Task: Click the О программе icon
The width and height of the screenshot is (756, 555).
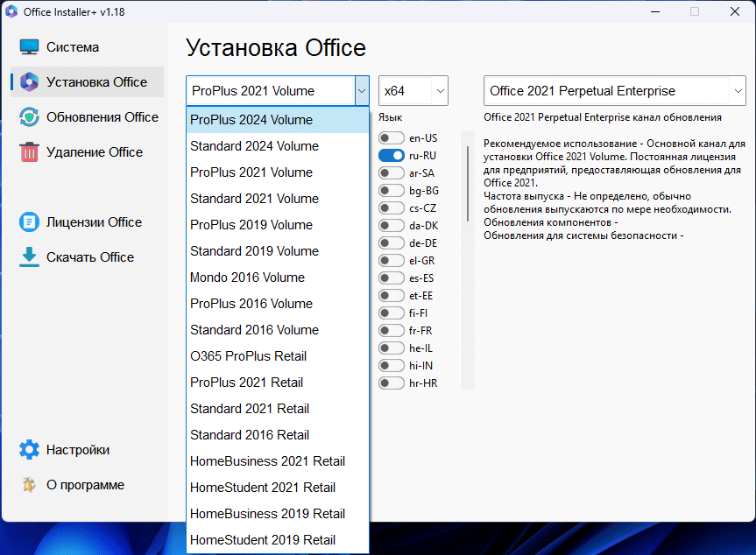Action: point(30,485)
